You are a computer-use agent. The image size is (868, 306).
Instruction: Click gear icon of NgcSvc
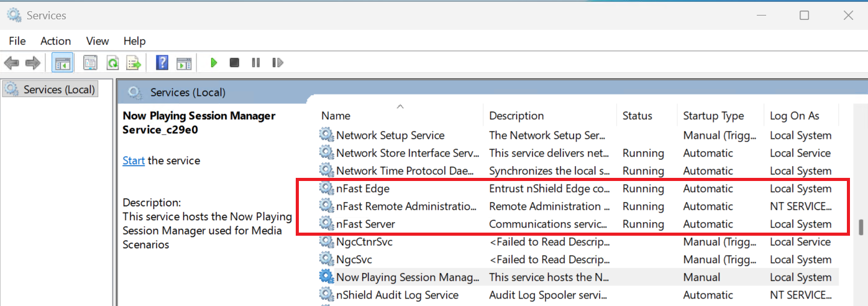click(326, 259)
